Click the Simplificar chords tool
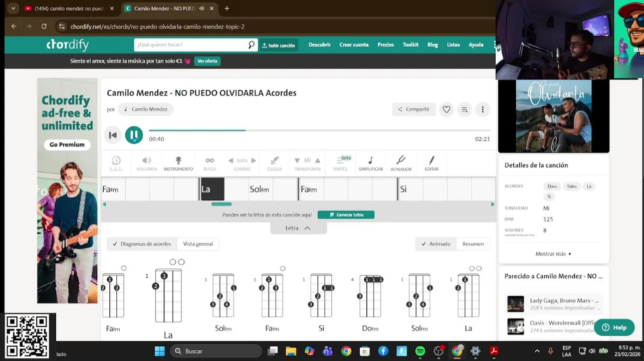This screenshot has width=644, height=361. (x=370, y=163)
